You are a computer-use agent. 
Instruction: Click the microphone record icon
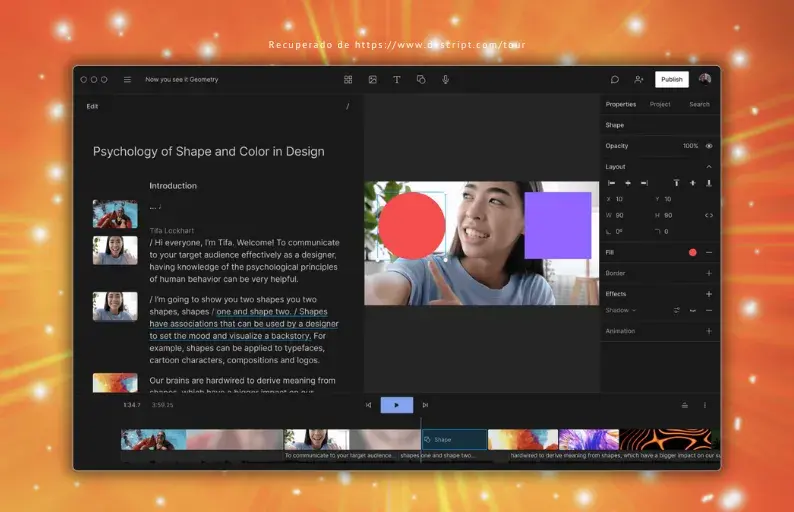tap(445, 79)
